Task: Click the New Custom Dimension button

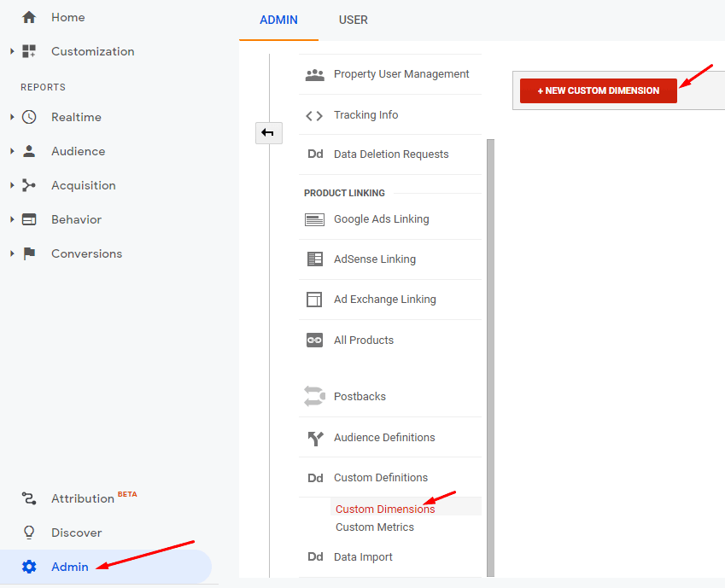Action: coord(599,90)
